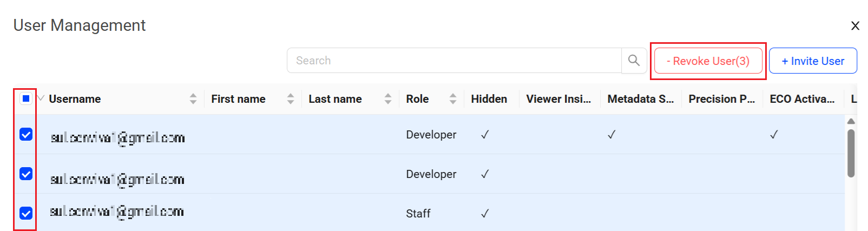Click scrollbar up arrow in table
Viewport: 868px width, 231px height.
tap(851, 121)
